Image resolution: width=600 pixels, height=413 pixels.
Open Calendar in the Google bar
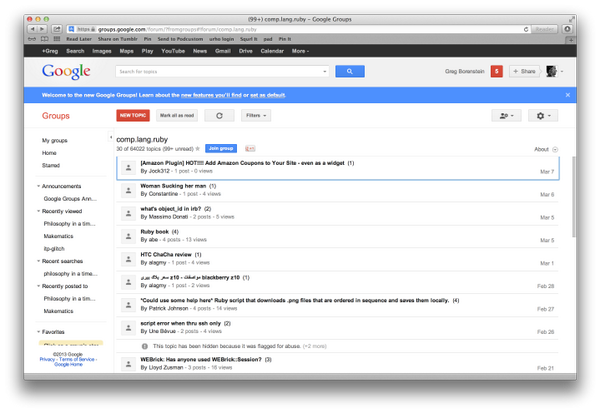[x=272, y=51]
